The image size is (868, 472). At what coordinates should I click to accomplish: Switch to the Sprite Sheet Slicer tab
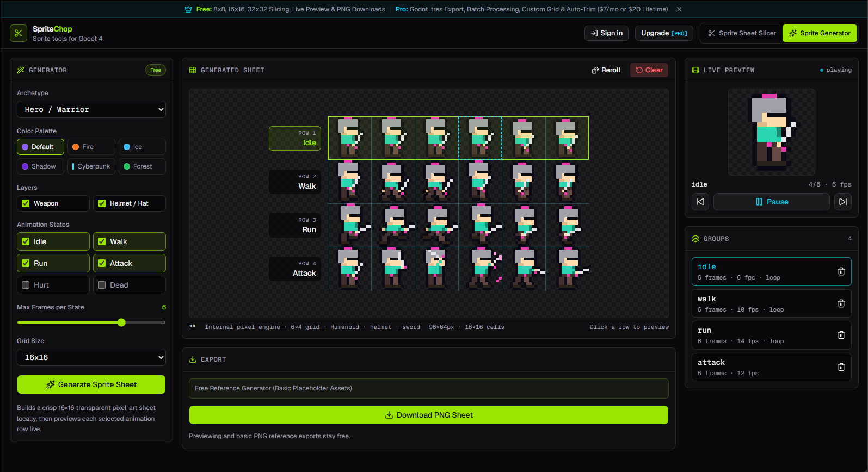[x=742, y=33]
